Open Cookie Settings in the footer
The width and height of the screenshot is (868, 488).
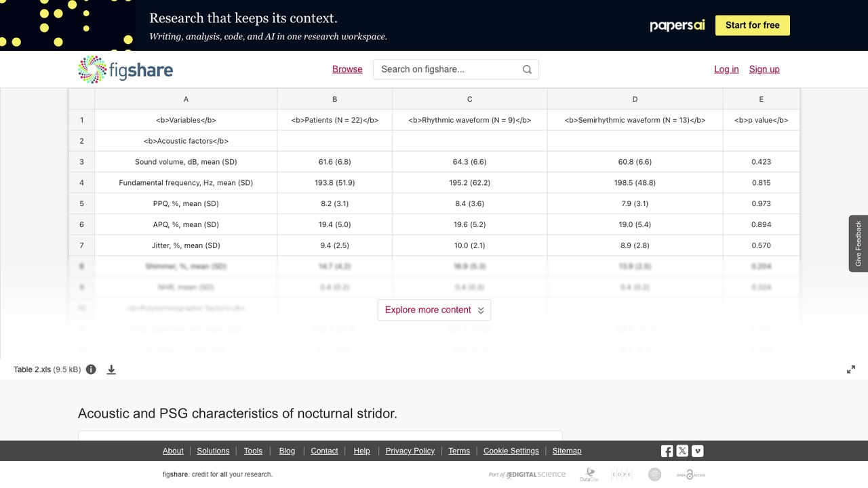click(x=511, y=451)
